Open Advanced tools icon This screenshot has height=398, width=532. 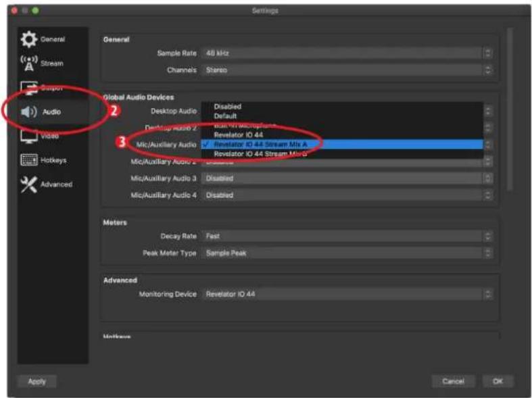click(29, 184)
